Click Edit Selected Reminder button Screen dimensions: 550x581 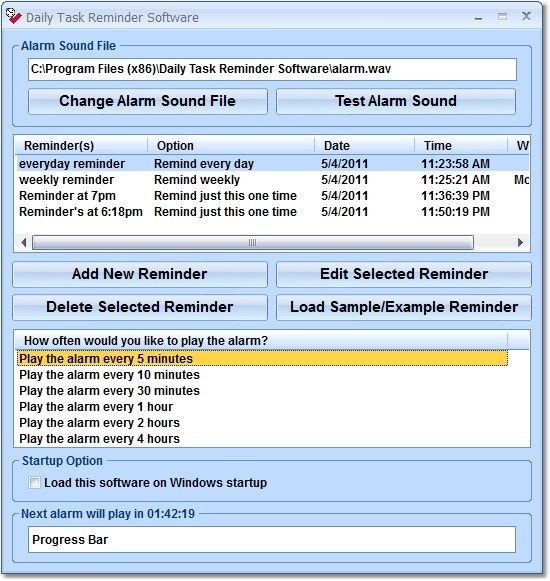tap(404, 274)
